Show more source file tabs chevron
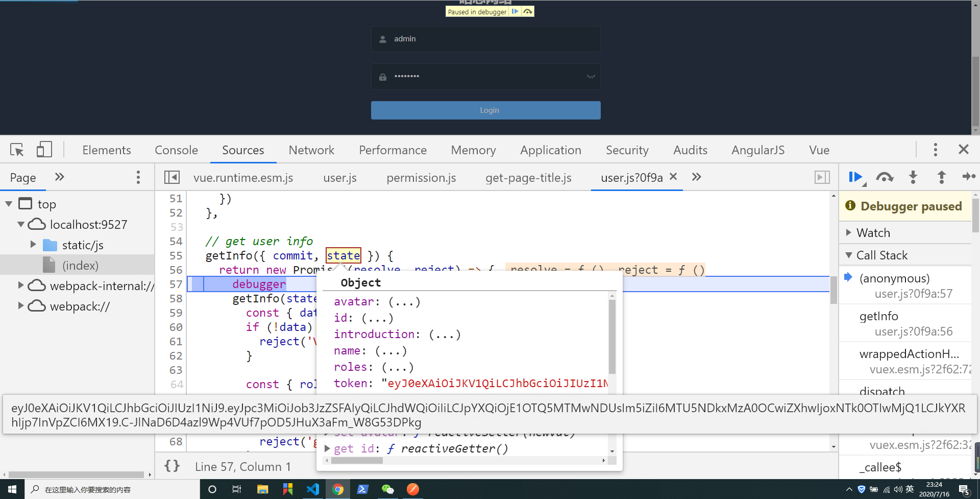Screen dimensions: 980x499 (x=696, y=177)
